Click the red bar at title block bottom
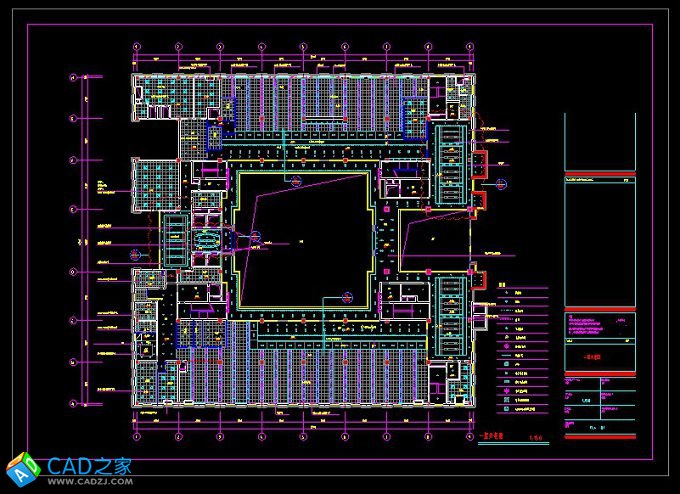The width and height of the screenshot is (680, 494). pyautogui.click(x=599, y=438)
